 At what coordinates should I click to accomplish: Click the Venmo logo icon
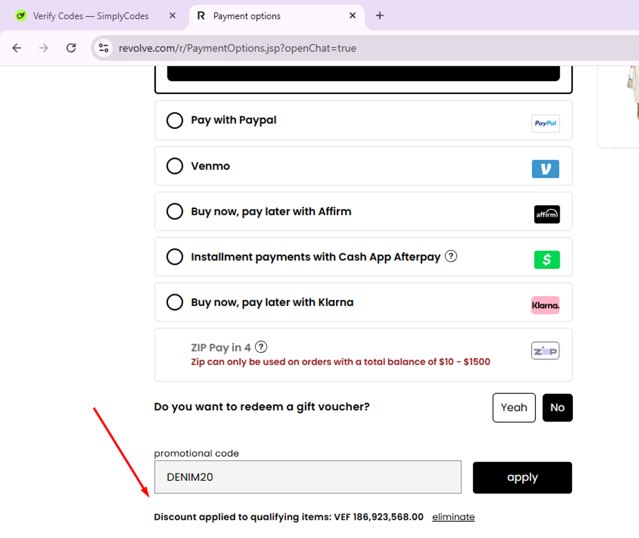click(x=545, y=169)
